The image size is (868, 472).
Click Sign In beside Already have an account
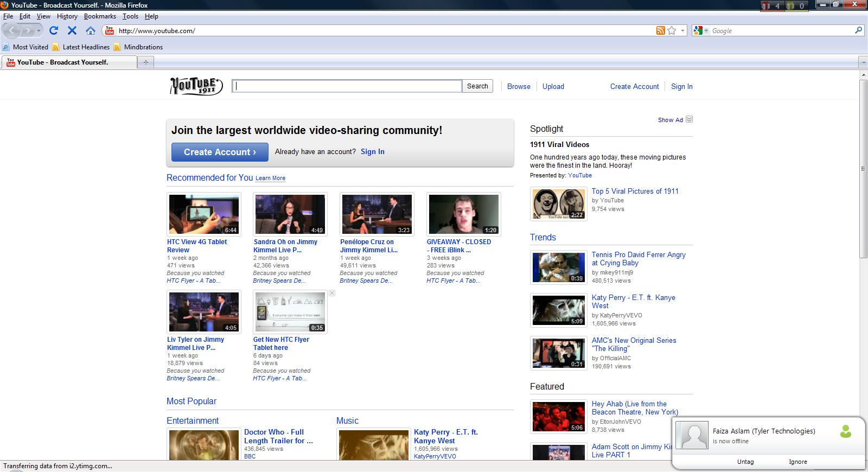(373, 152)
